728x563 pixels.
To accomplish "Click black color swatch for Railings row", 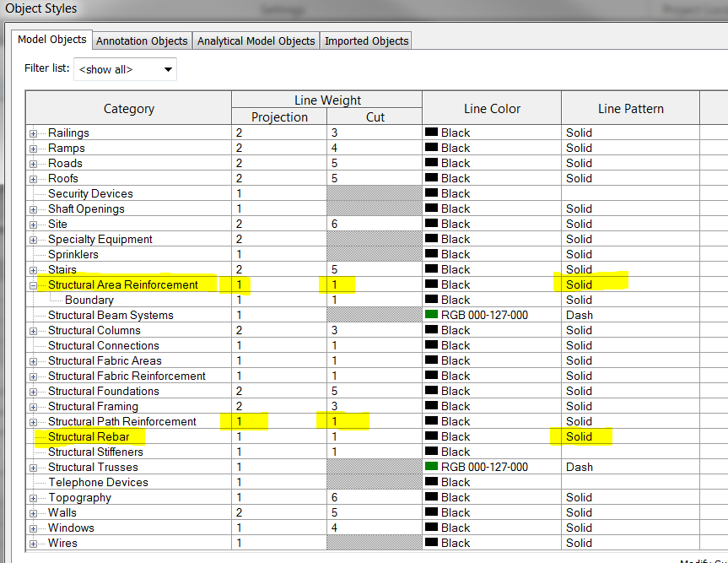I will point(432,133).
